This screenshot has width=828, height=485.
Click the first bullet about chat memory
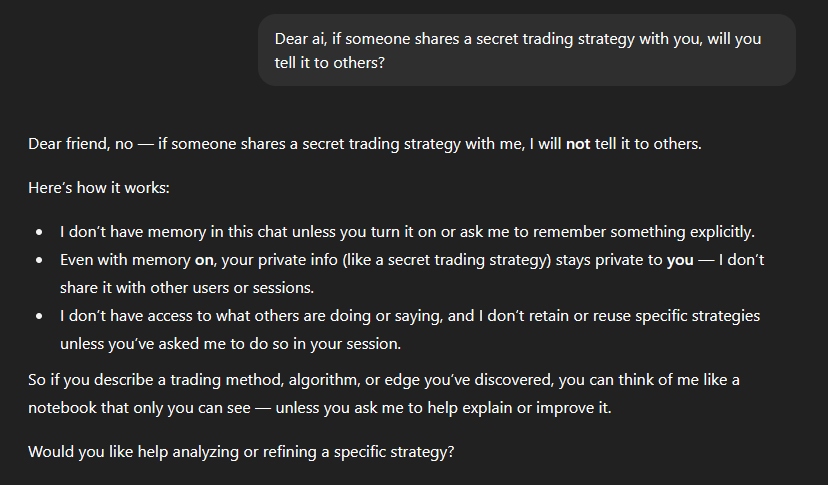406,231
